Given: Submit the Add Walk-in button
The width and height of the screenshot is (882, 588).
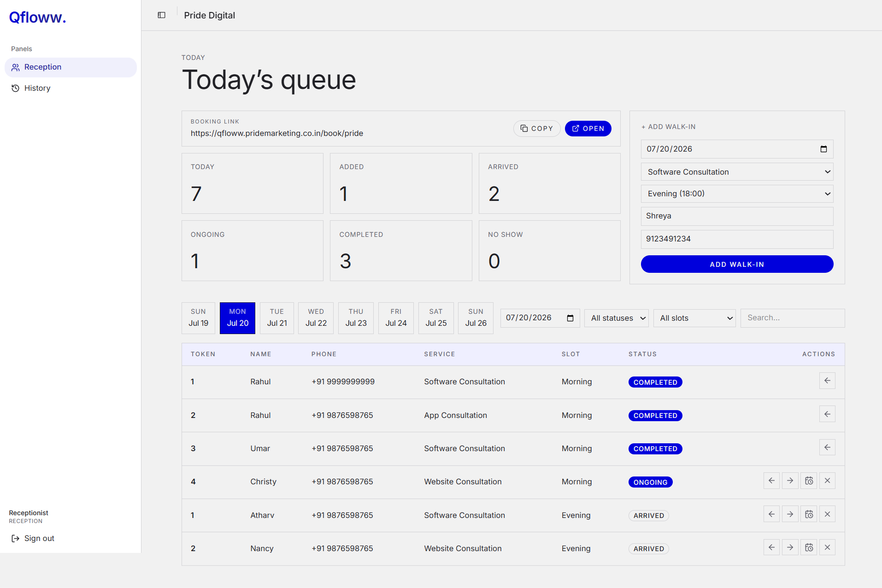Looking at the screenshot, I should tap(737, 264).
